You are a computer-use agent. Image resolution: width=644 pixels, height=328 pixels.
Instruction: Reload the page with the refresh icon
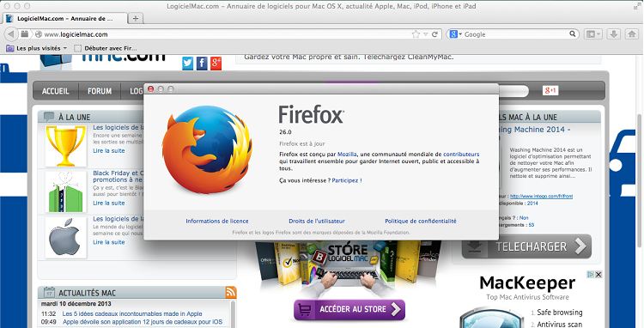[x=435, y=34]
